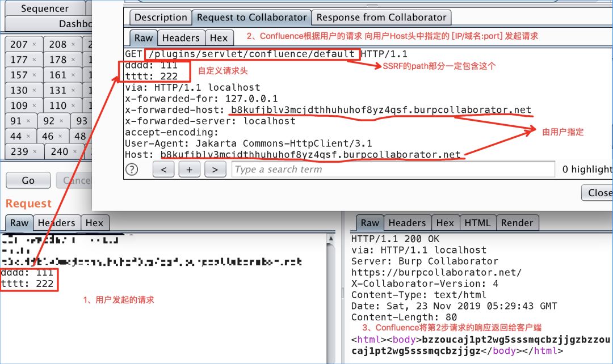Close Repeater tab 208
Viewport: 613px width, 364px height.
click(x=73, y=45)
